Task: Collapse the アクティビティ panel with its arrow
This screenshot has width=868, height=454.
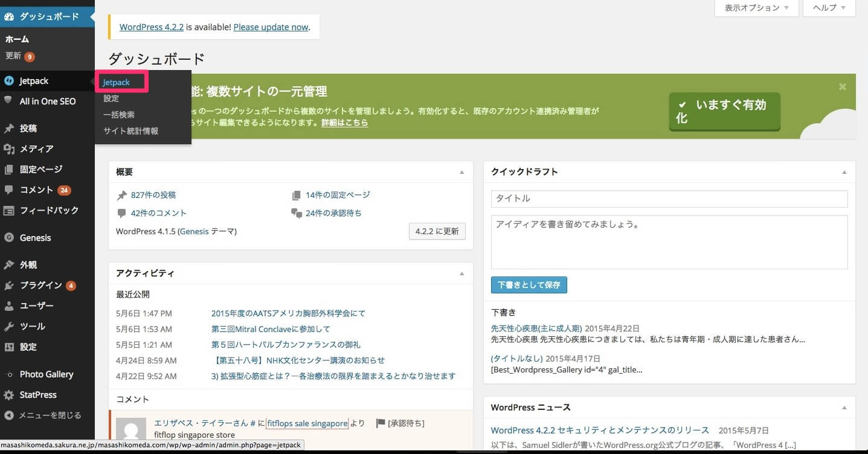Action: pos(462,273)
